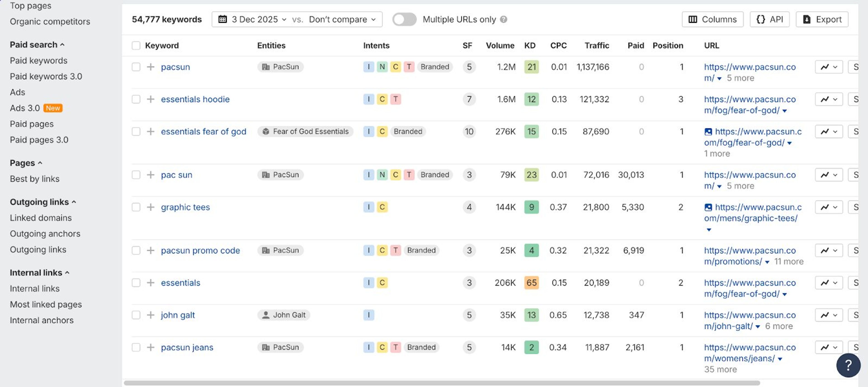Open Ads 3.0 in the sidebar

click(25, 108)
